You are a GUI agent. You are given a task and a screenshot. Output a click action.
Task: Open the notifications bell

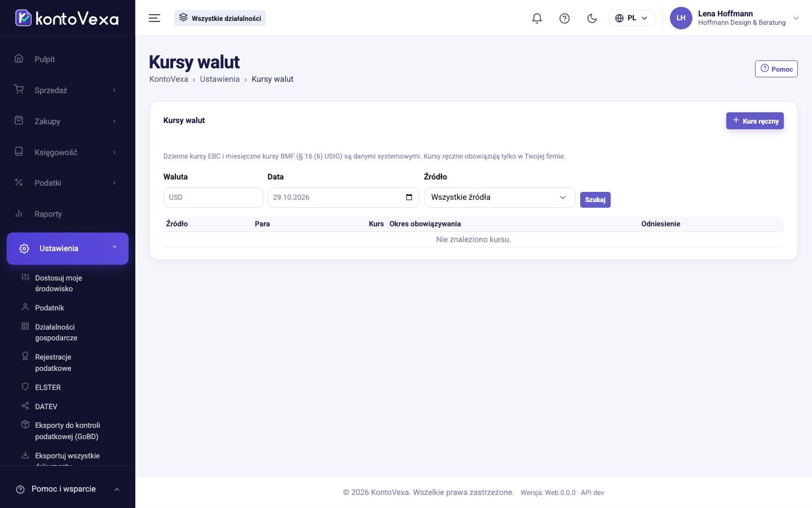click(x=537, y=18)
